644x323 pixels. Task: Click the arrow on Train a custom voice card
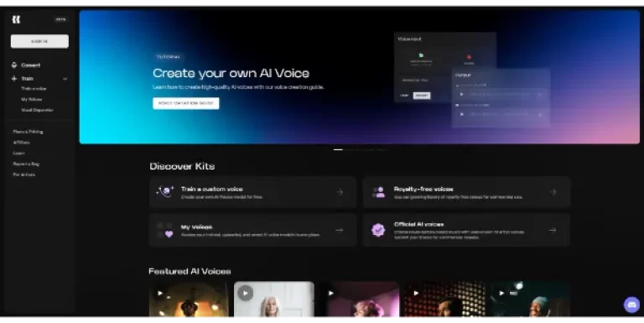click(x=340, y=192)
